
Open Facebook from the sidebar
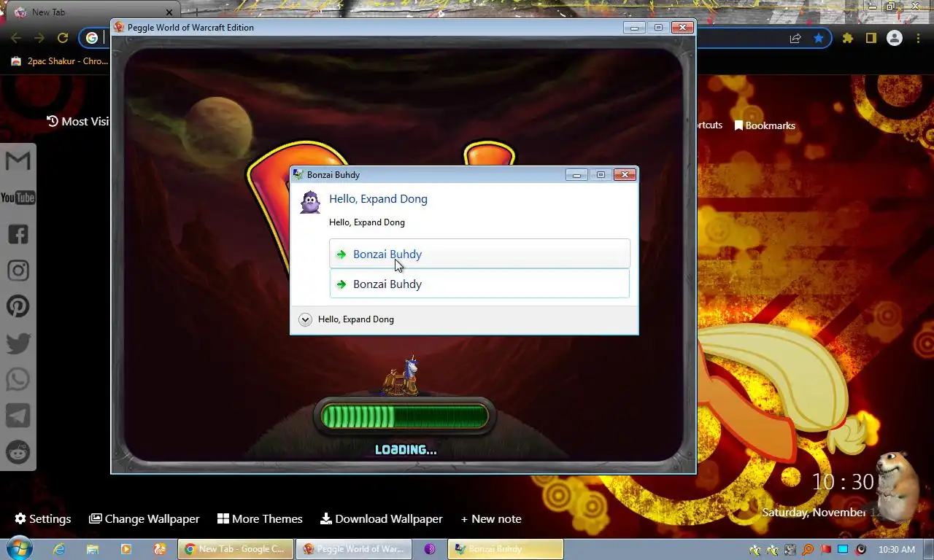[x=18, y=234]
